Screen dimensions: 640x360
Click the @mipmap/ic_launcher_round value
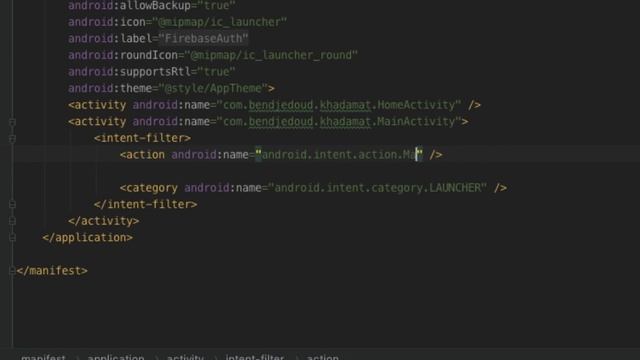click(x=271, y=55)
